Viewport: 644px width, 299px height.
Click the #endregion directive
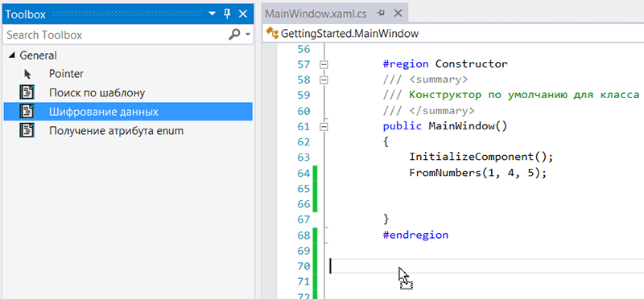(x=415, y=236)
